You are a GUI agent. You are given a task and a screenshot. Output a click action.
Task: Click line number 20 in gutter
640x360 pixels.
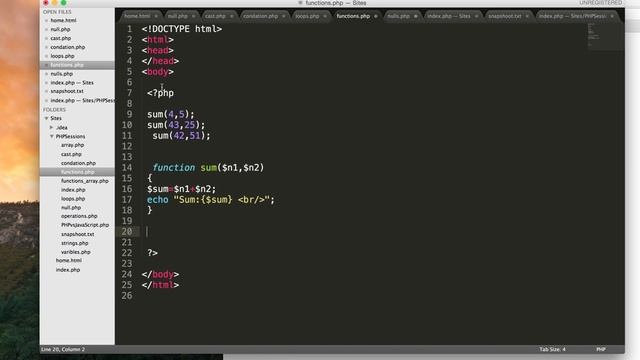(x=127, y=231)
